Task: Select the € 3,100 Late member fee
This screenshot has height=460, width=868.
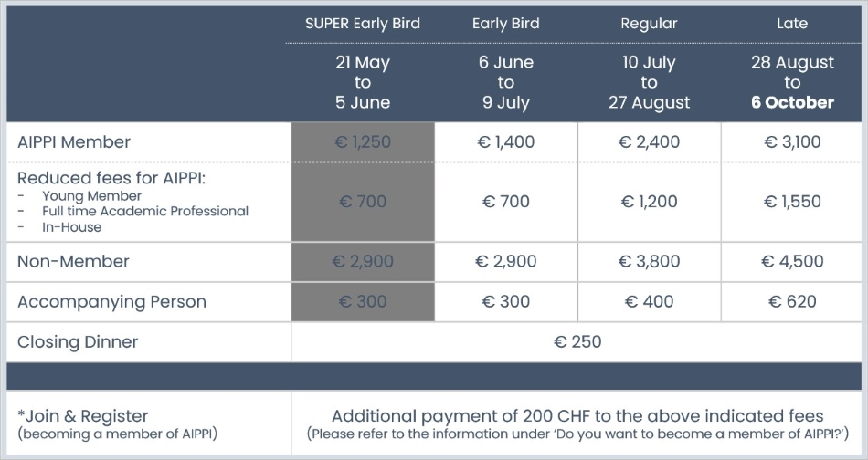Action: click(x=792, y=142)
